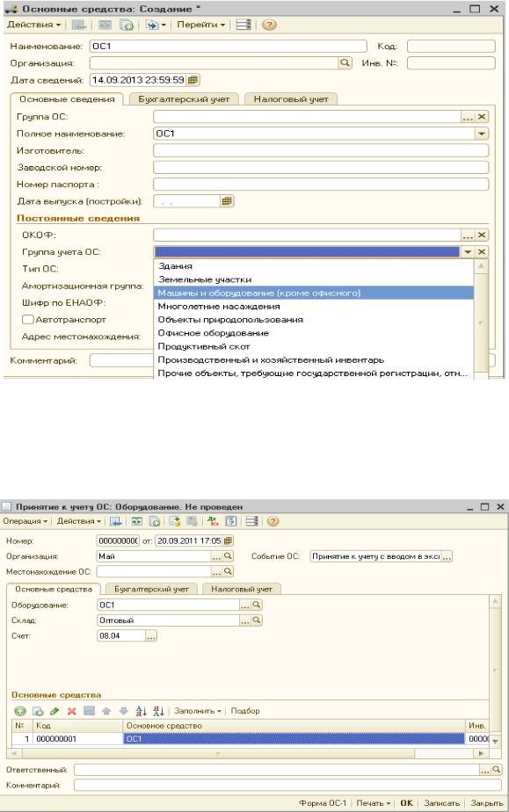
Task: Open the Печать dropdown at the bottom
Action: click(373, 803)
